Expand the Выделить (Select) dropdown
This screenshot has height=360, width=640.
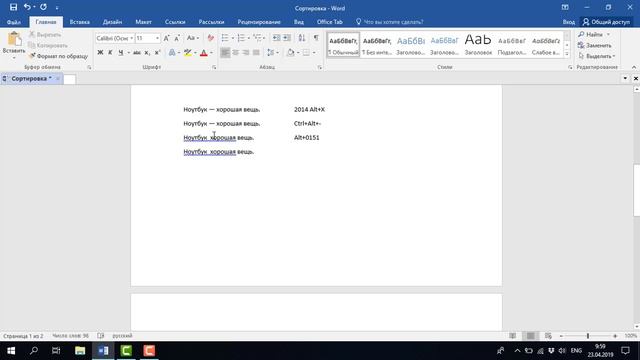coord(596,56)
